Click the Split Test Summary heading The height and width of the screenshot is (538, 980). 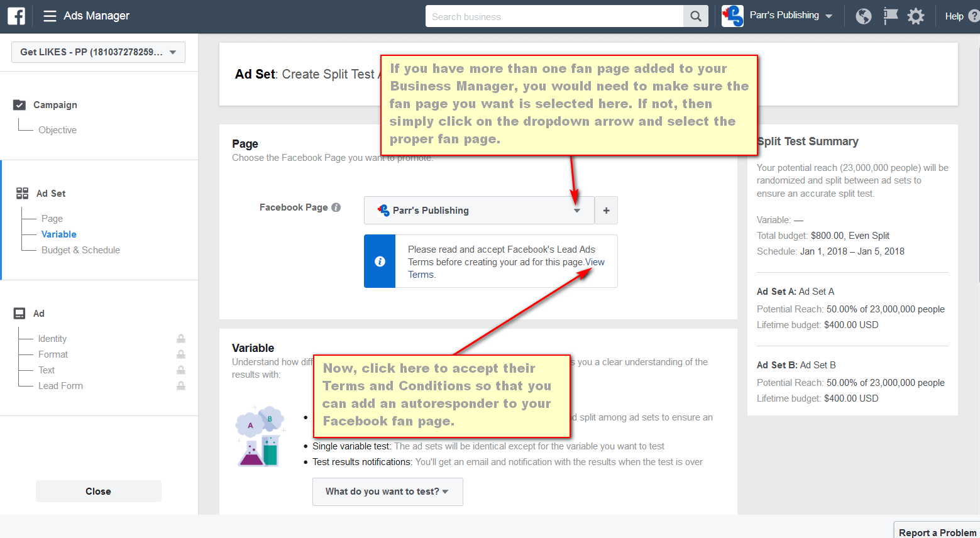point(808,141)
